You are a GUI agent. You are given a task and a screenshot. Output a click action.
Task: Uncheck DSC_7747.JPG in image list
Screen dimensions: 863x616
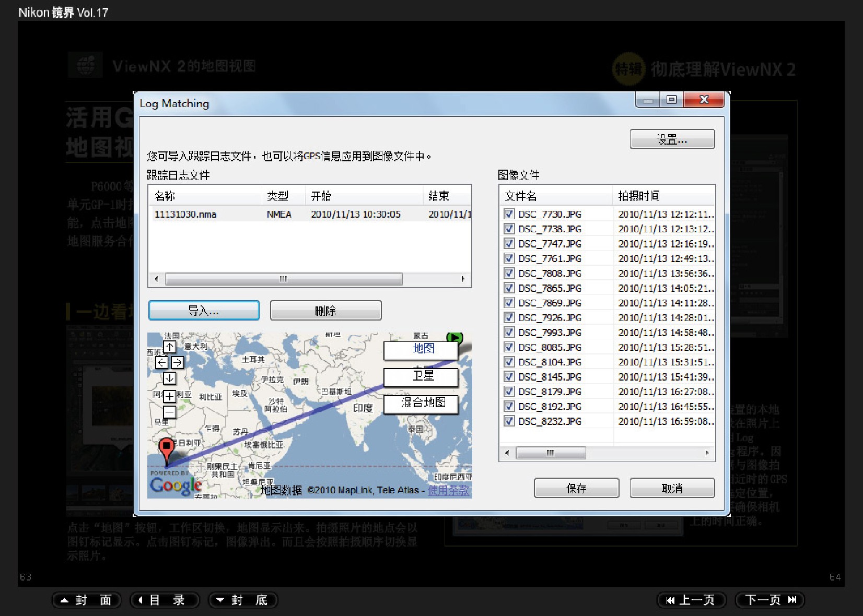509,243
